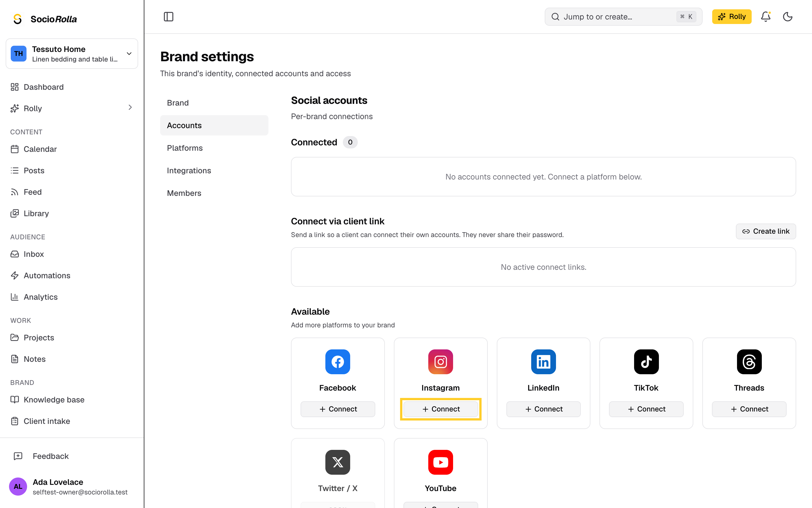
Task: Connect the TikTok account
Action: tap(646, 409)
